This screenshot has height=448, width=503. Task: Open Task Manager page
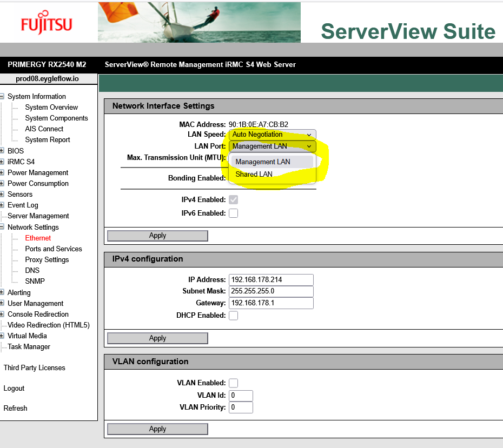click(x=29, y=347)
